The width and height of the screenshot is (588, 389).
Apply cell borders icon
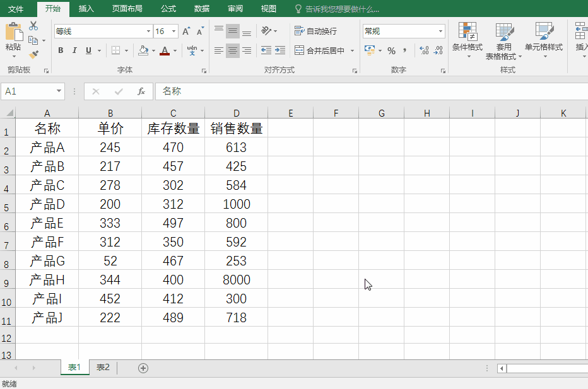pyautogui.click(x=116, y=50)
